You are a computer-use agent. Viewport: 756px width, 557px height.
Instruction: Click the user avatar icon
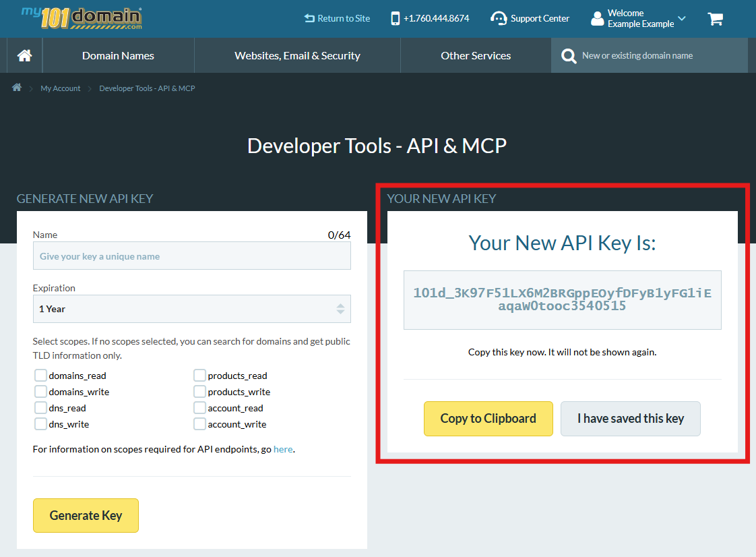tap(597, 18)
